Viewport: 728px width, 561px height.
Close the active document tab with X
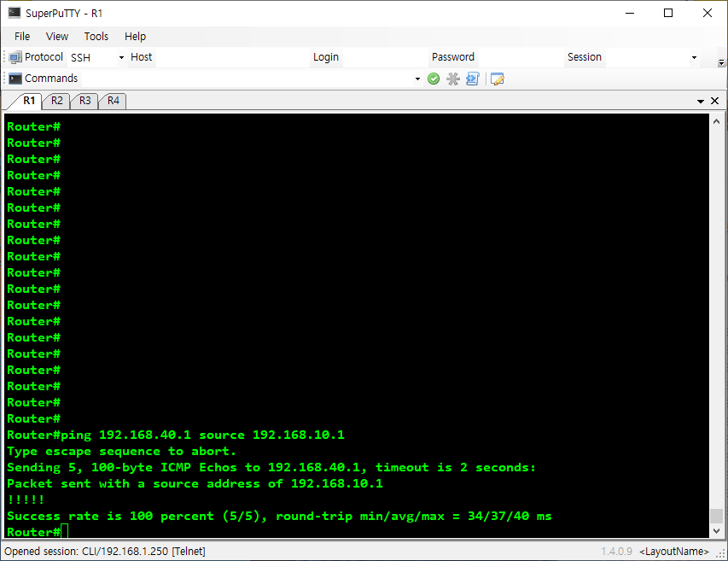[x=715, y=101]
